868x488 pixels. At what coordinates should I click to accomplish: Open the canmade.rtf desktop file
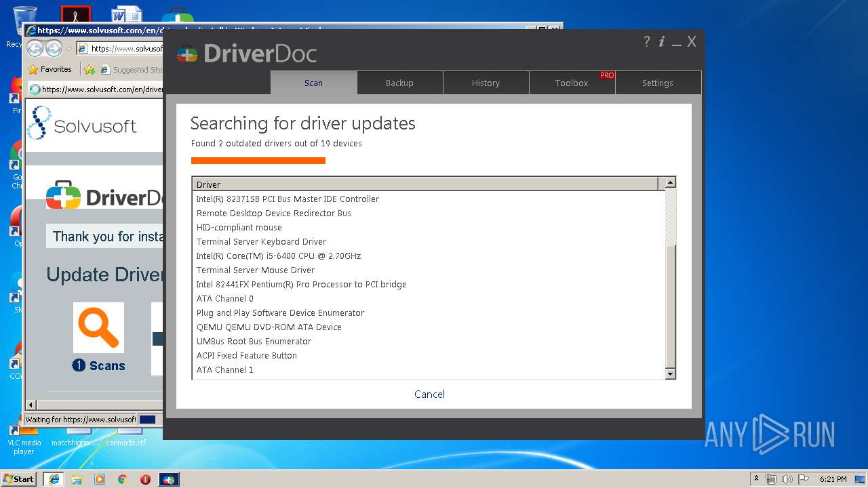point(125,439)
